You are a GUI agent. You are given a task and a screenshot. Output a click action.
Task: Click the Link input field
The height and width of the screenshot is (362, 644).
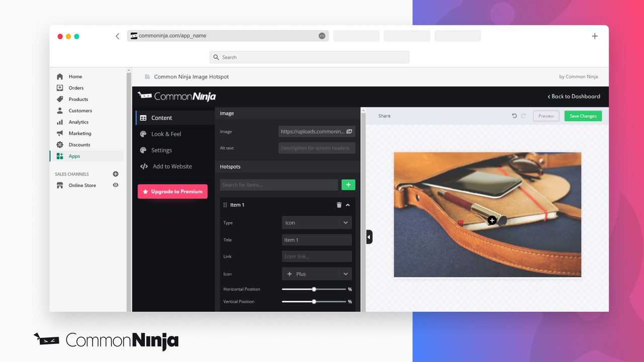point(316,256)
